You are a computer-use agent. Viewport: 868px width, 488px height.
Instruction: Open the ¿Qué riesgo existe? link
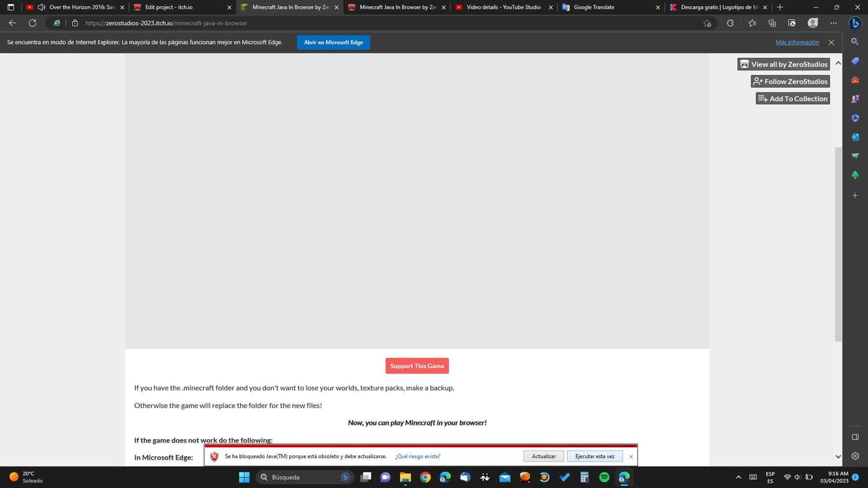[418, 456]
